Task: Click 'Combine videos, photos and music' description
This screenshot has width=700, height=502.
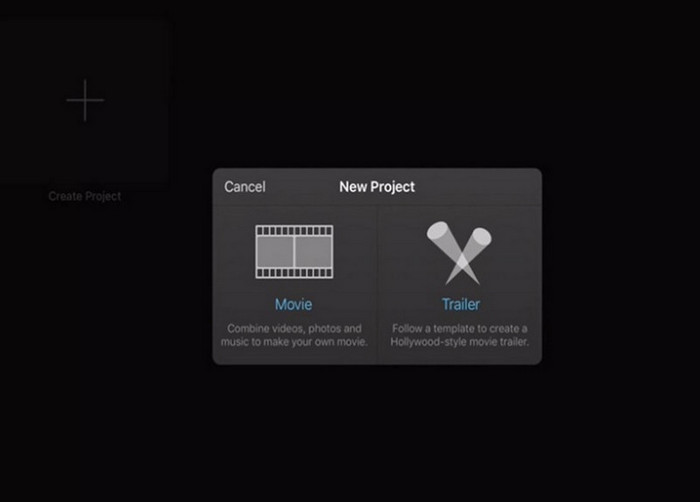Action: (294, 335)
